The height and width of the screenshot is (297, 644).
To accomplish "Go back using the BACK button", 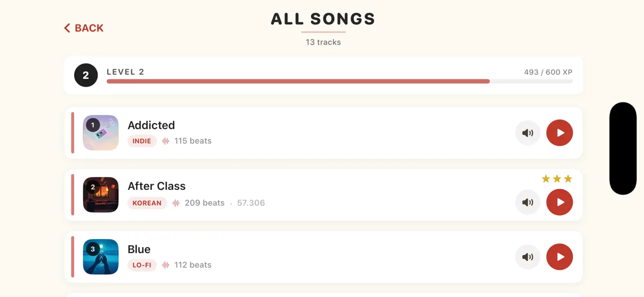I will coord(84,28).
